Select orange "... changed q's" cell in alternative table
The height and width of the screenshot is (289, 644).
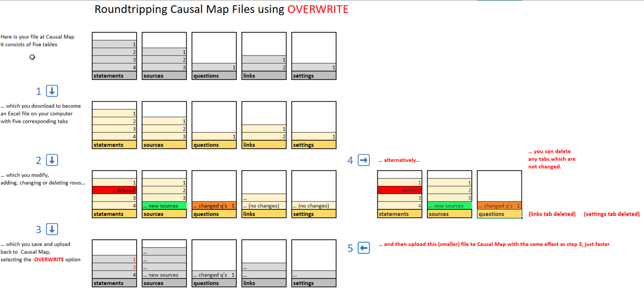(x=499, y=206)
